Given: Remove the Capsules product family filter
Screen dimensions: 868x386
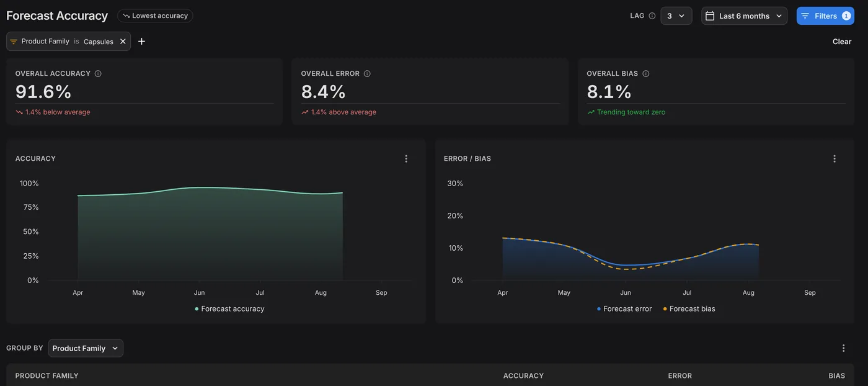Looking at the screenshot, I should click(123, 42).
